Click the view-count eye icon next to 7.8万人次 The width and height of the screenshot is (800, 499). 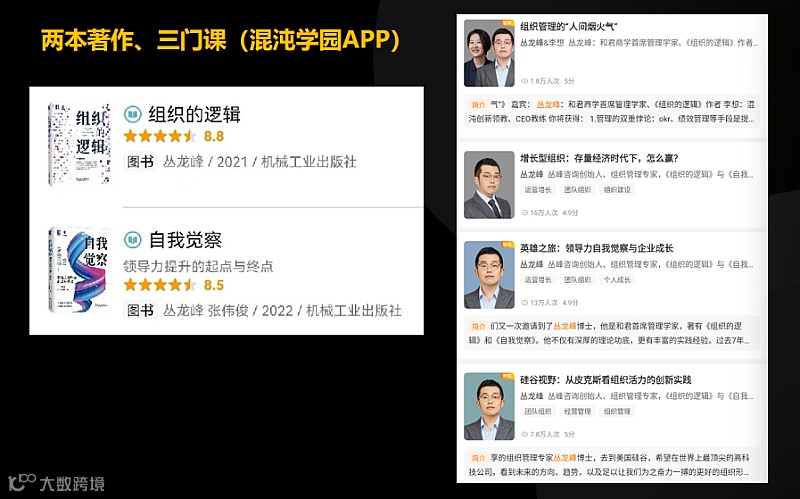[x=524, y=434]
